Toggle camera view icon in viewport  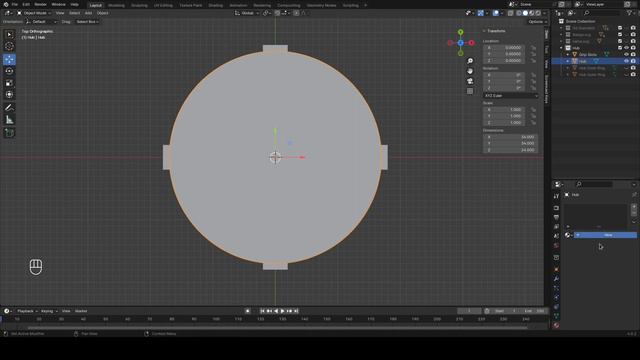pyautogui.click(x=470, y=81)
